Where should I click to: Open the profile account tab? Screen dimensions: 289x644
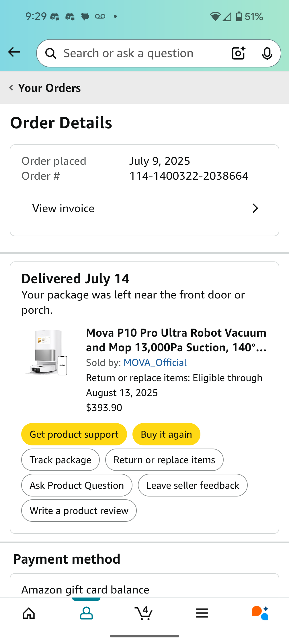tap(86, 613)
